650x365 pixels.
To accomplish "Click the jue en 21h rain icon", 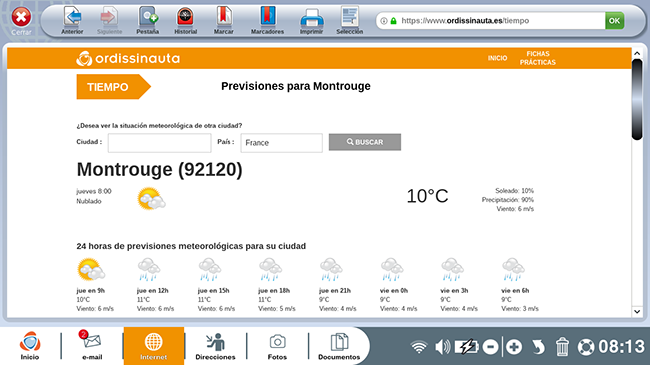I will coord(331,269).
